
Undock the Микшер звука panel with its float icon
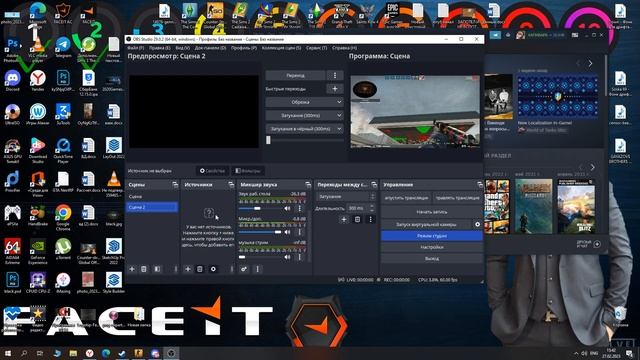coord(308,185)
